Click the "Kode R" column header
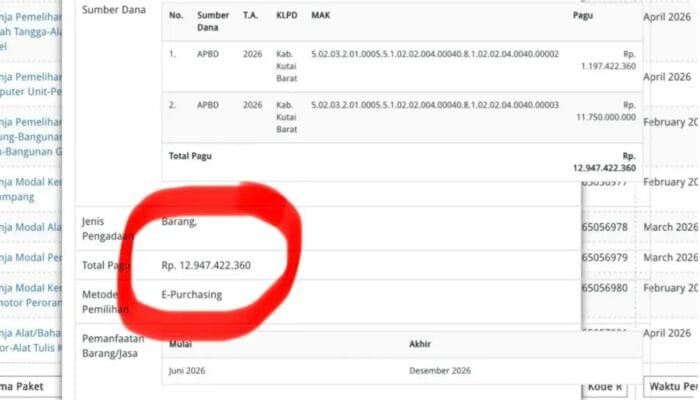The height and width of the screenshot is (400, 700). tap(606, 386)
